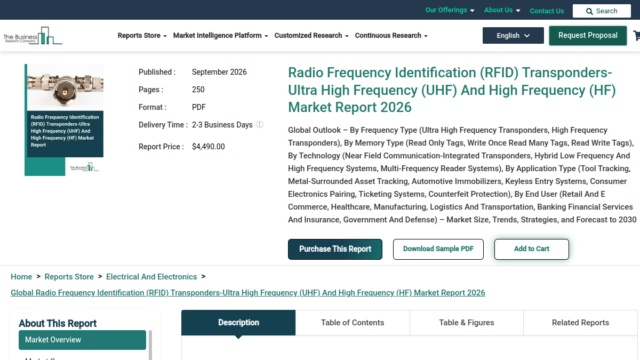
Task: Click the report cover thumbnail image
Action: [x=64, y=120]
